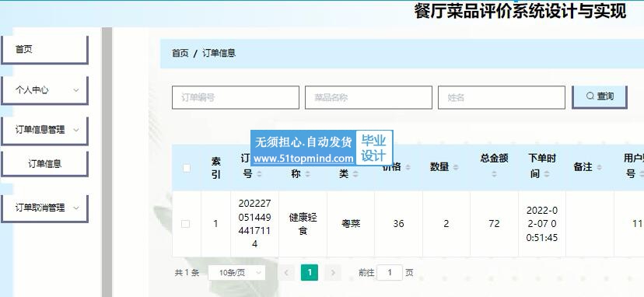Open the 首页 sidebar menu item

point(45,50)
